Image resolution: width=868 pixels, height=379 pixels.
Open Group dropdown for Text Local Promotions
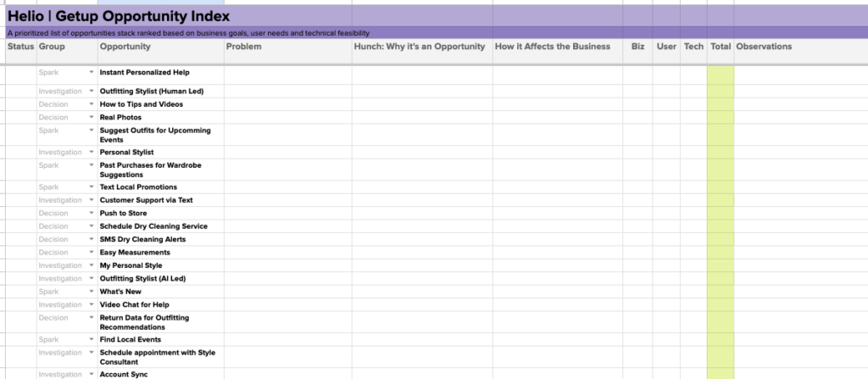(x=92, y=187)
